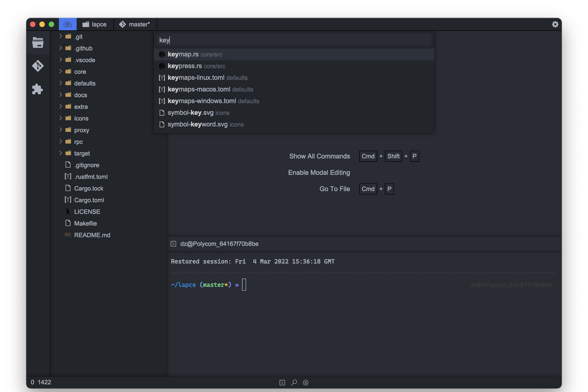Pick symbol-keyword.svg from results
588x392 pixels.
294,124
